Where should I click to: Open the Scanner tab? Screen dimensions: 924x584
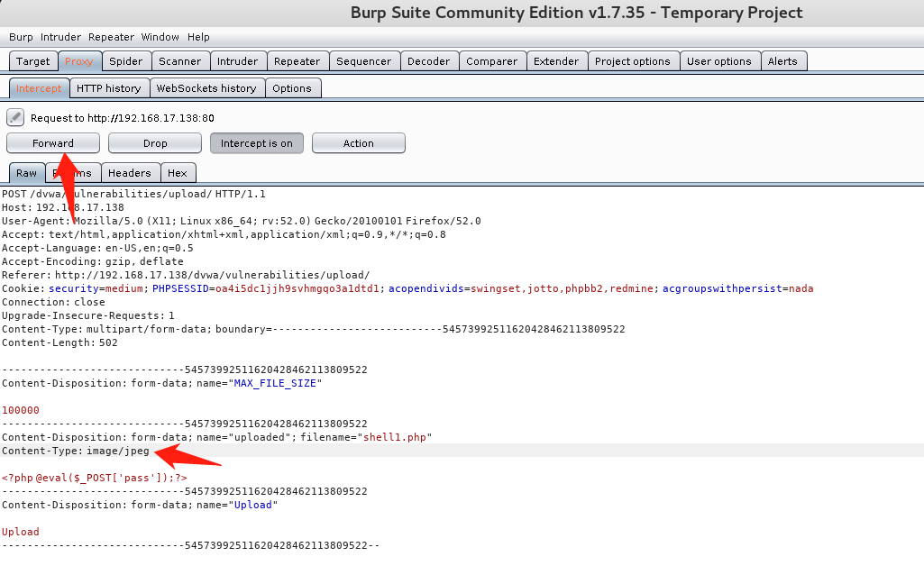tap(179, 61)
